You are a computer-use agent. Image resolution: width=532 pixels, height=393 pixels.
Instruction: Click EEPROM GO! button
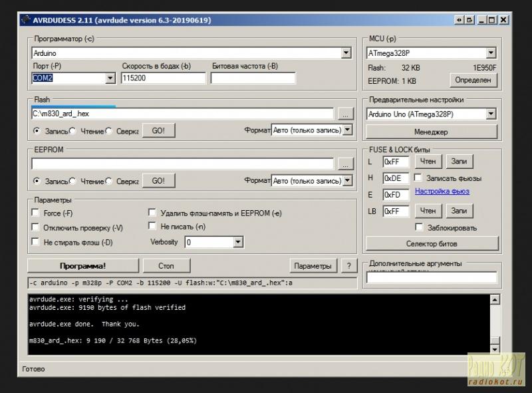click(158, 181)
